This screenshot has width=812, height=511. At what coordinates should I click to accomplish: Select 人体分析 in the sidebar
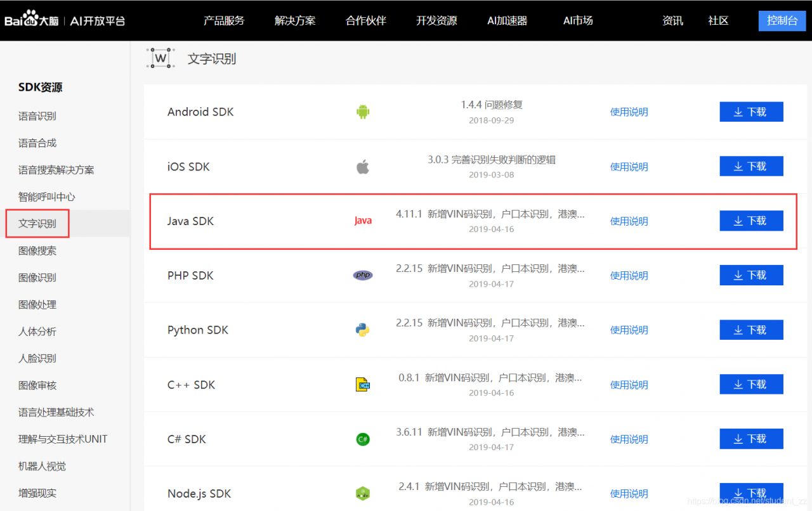pos(37,332)
